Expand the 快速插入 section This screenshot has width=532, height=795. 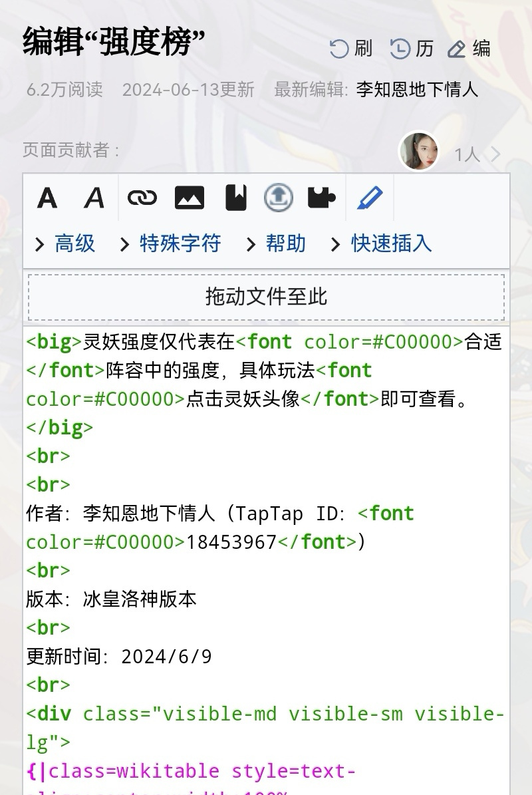pyautogui.click(x=381, y=244)
